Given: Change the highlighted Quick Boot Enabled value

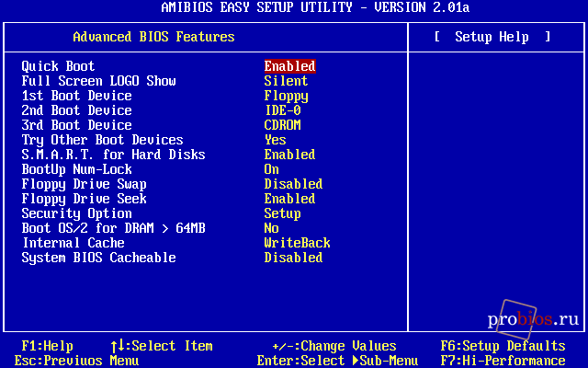Looking at the screenshot, I should click(290, 66).
